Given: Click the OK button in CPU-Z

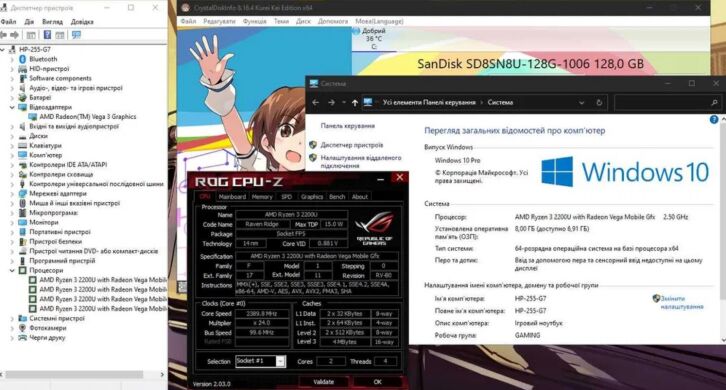Looking at the screenshot, I should pos(378,382).
